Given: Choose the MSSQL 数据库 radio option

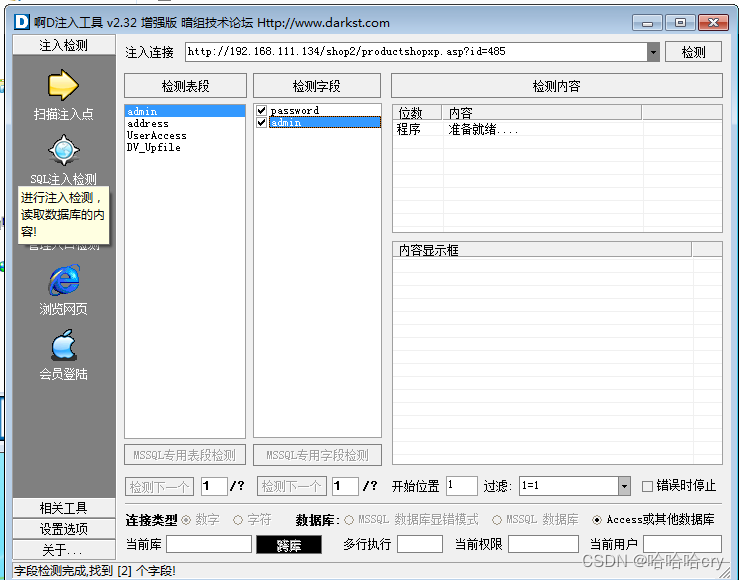Looking at the screenshot, I should (497, 520).
